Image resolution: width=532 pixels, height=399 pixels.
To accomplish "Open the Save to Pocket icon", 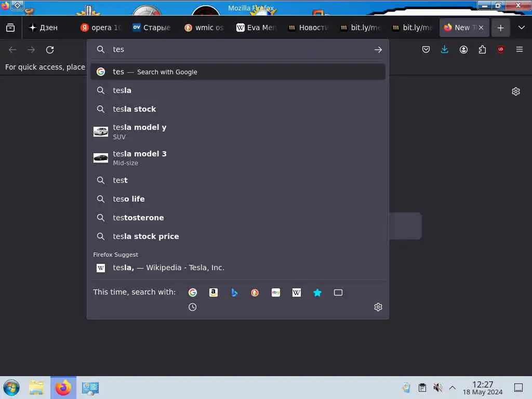I will click(x=426, y=49).
